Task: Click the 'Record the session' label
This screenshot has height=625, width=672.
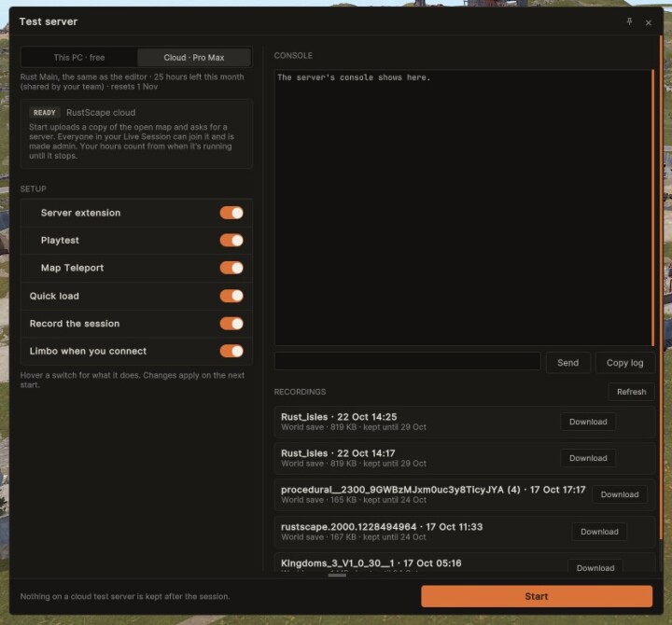Action: tap(75, 324)
